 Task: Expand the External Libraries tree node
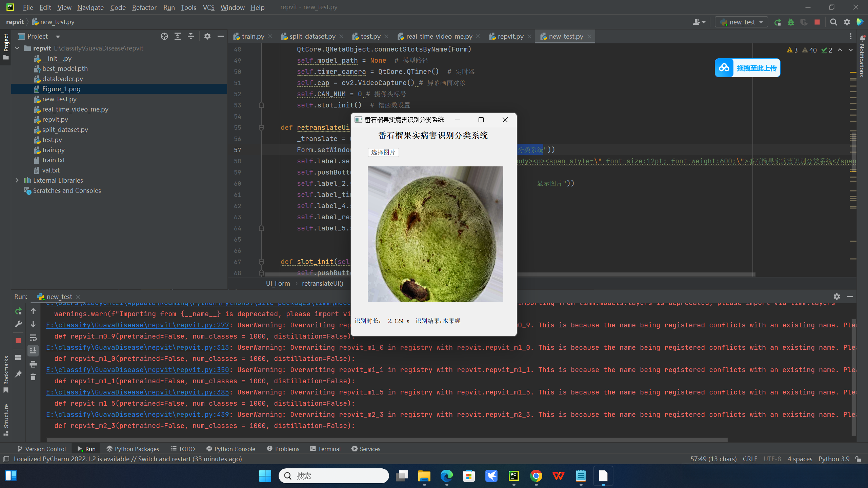pyautogui.click(x=17, y=180)
